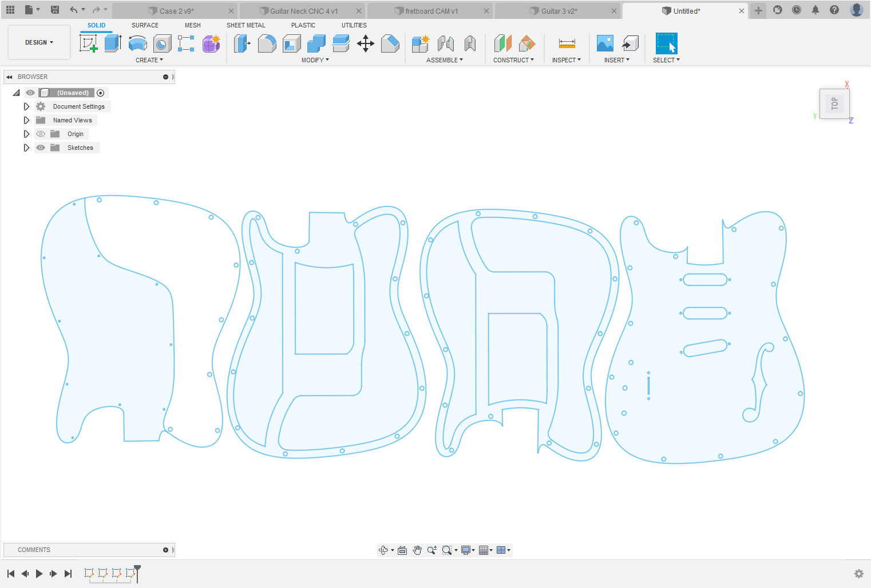Screen dimensions: 871x588
Task: Save the document with the floppy icon
Action: 55,10
